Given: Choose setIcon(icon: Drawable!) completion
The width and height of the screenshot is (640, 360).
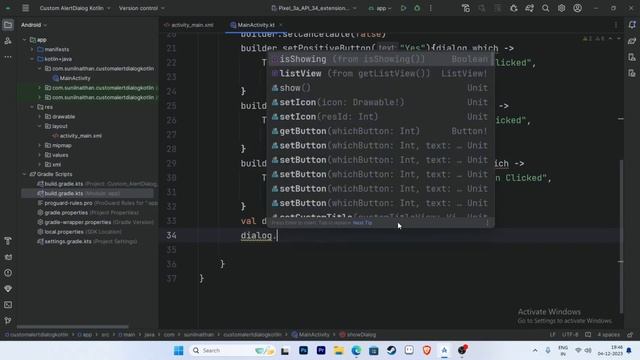Looking at the screenshot, I should click(x=380, y=102).
